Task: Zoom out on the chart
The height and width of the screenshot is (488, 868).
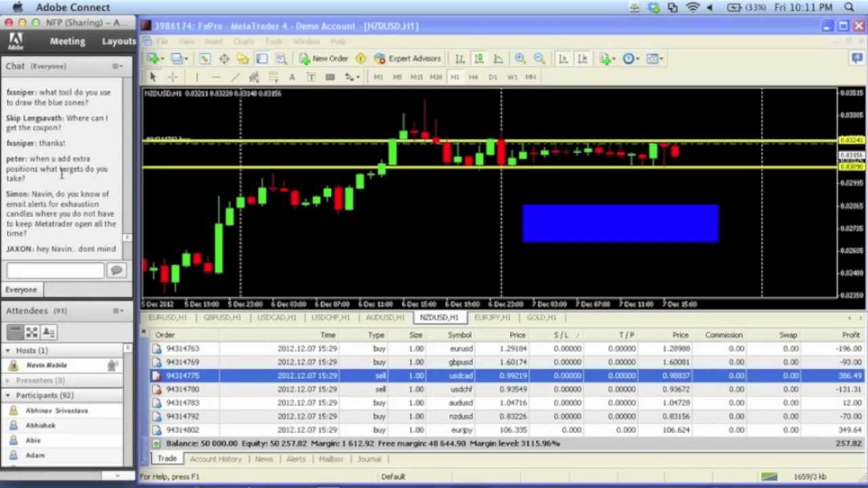Action: pyautogui.click(x=539, y=58)
